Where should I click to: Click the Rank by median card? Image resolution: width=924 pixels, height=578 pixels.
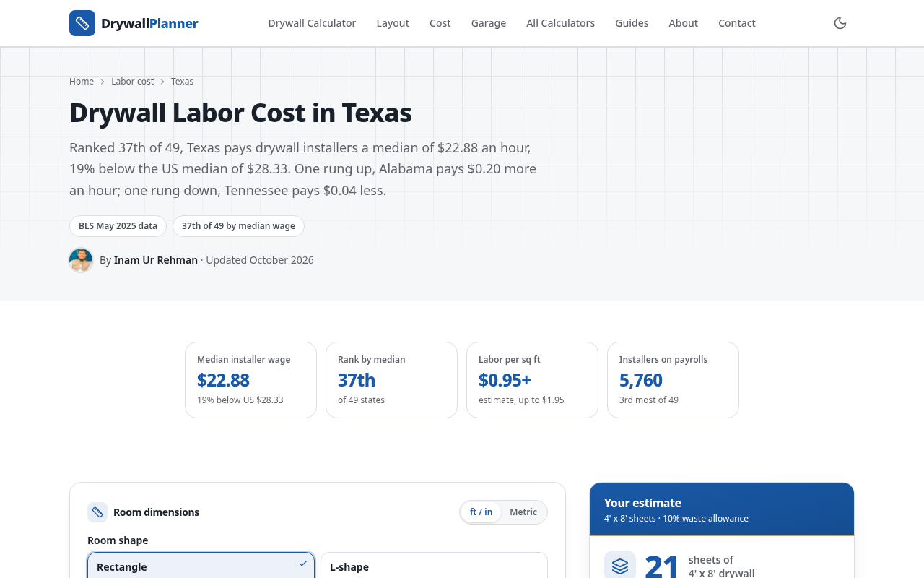pos(391,380)
